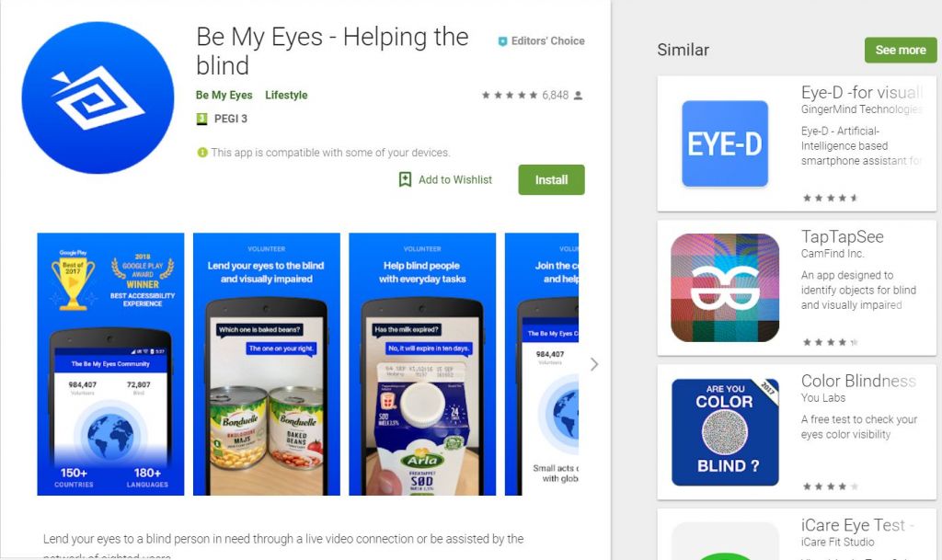
Task: Open the TapTapSee app icon
Action: click(725, 288)
